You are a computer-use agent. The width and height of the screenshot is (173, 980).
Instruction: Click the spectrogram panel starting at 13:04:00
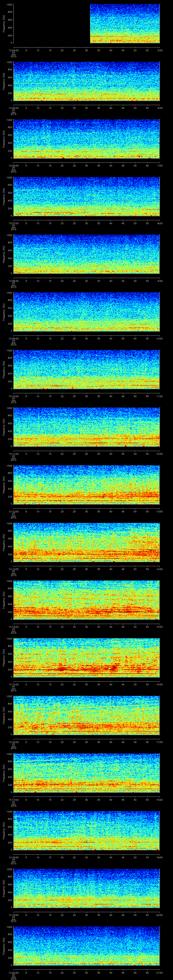coord(87,24)
